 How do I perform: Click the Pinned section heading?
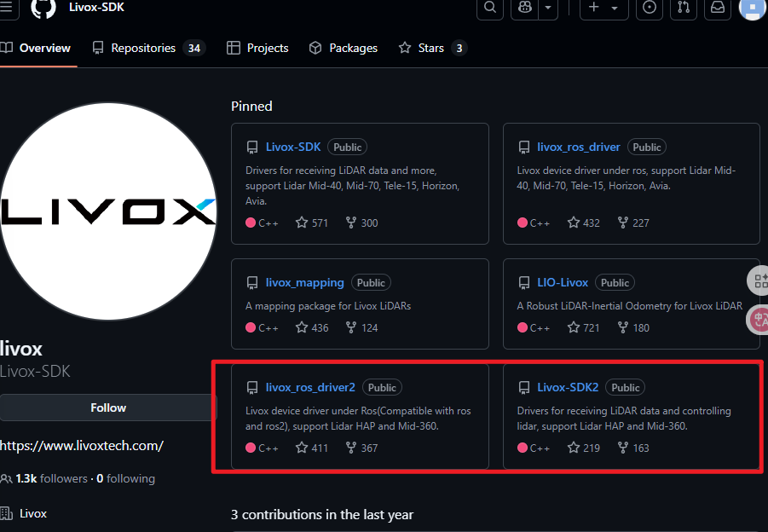[x=251, y=107]
